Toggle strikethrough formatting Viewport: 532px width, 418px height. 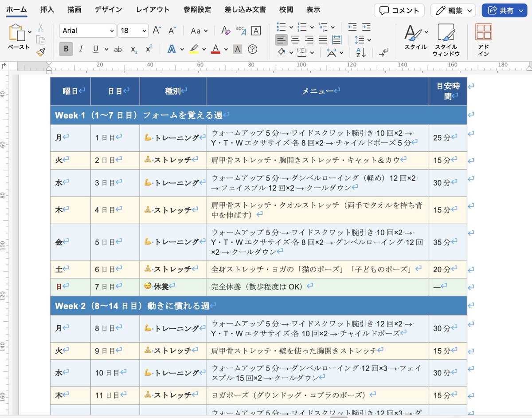pyautogui.click(x=118, y=49)
